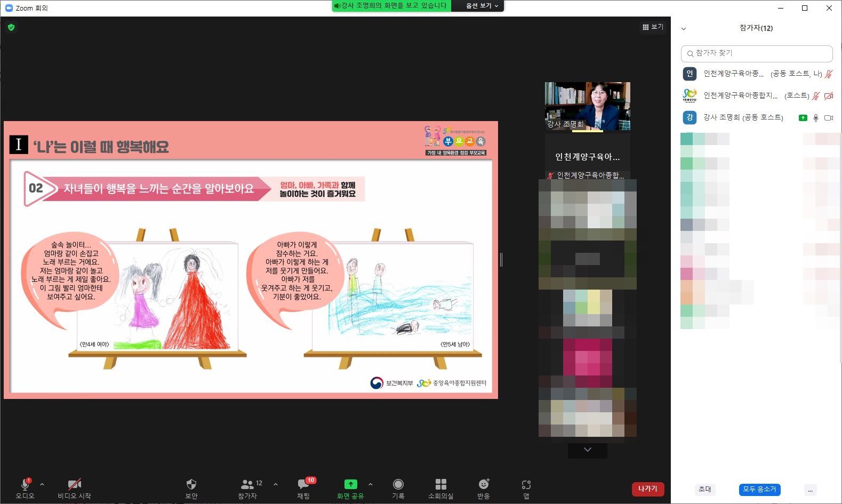Open Breakout Rooms (소회의실) icon
The height and width of the screenshot is (504, 842).
pos(440,484)
